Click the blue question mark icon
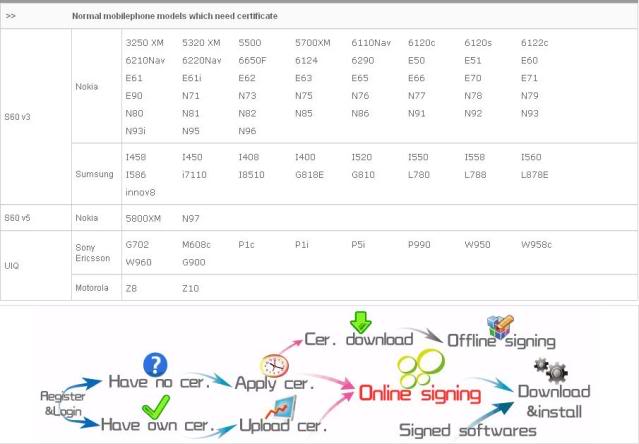Viewport: 639px width, 444px height. pyautogui.click(x=154, y=364)
